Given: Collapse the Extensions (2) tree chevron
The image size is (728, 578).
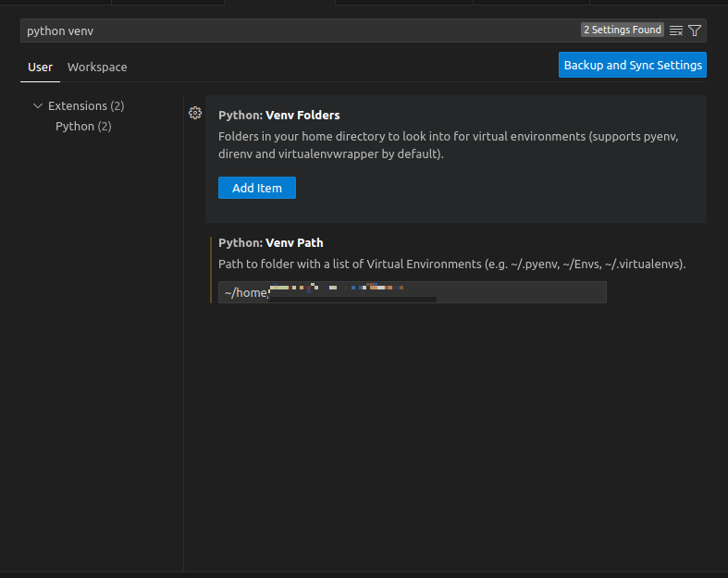Looking at the screenshot, I should [38, 105].
